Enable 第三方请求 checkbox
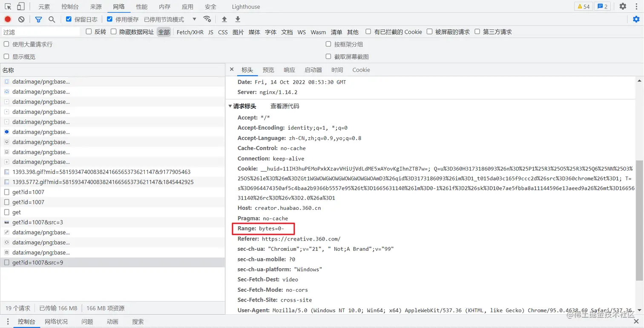Viewport: 644px width, 328px height. [477, 32]
